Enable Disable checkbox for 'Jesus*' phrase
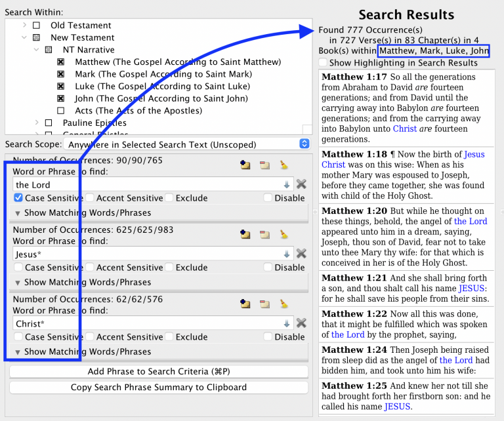The width and height of the screenshot is (504, 421). point(268,267)
